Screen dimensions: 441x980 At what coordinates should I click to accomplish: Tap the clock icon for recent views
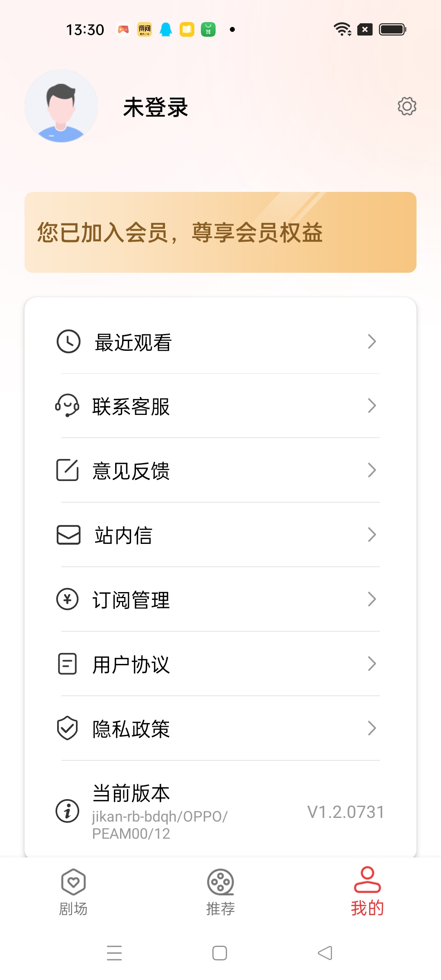(68, 341)
